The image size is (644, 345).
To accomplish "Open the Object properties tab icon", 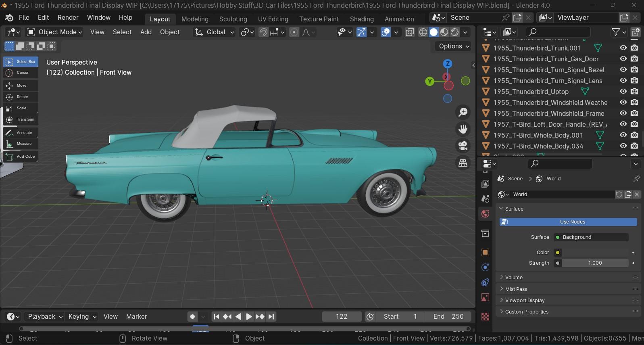I will click(x=486, y=253).
